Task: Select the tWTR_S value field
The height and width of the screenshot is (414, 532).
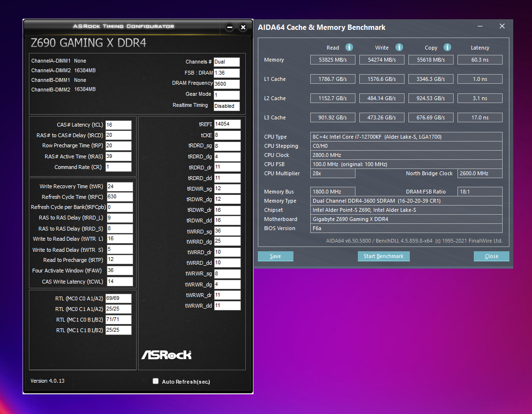Action: pyautogui.click(x=120, y=249)
